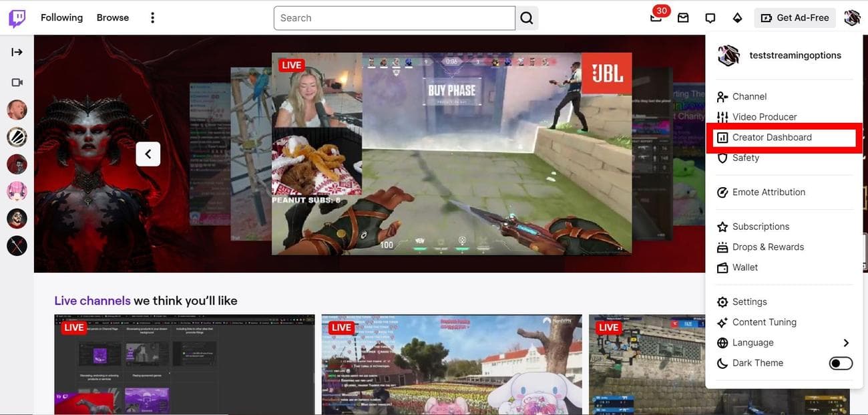Open Video Producer menu item
The width and height of the screenshot is (868, 415).
(x=764, y=117)
